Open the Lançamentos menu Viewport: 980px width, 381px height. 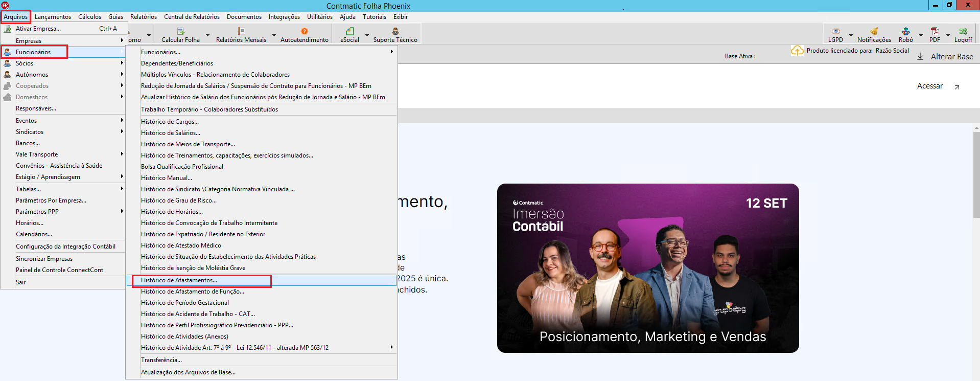tap(53, 17)
